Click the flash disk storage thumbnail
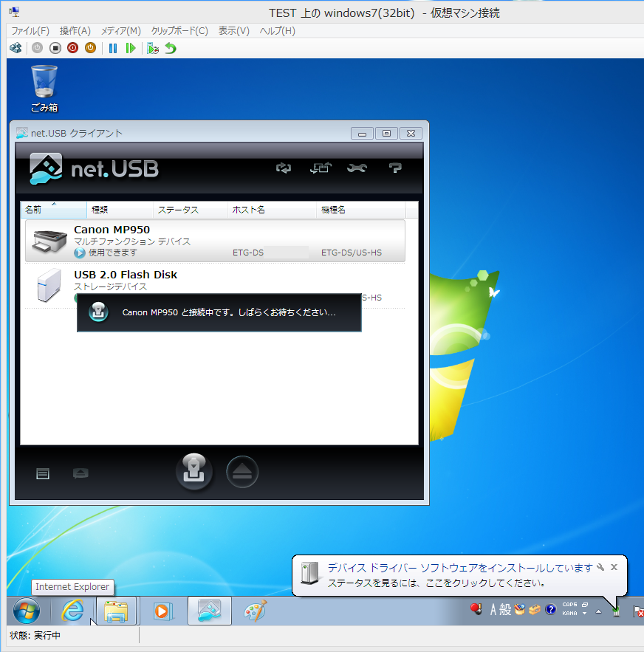 49,285
